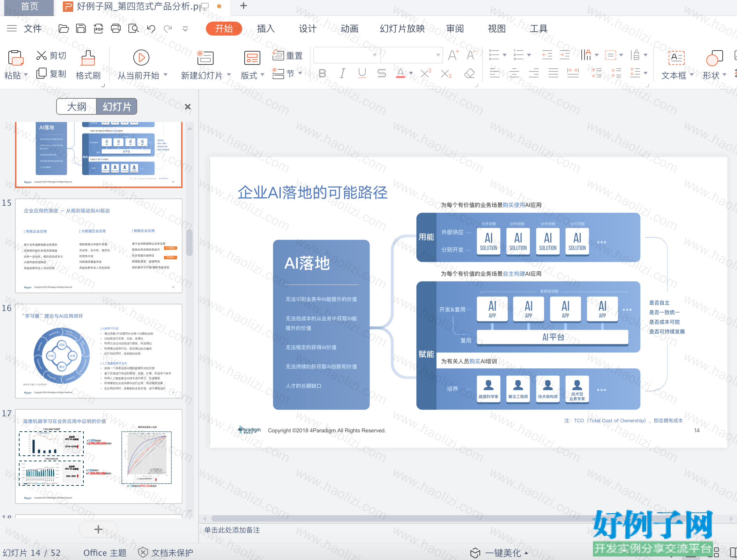Viewport: 737px width, 560px height.
Task: Open font name combo box
Action: click(347, 55)
